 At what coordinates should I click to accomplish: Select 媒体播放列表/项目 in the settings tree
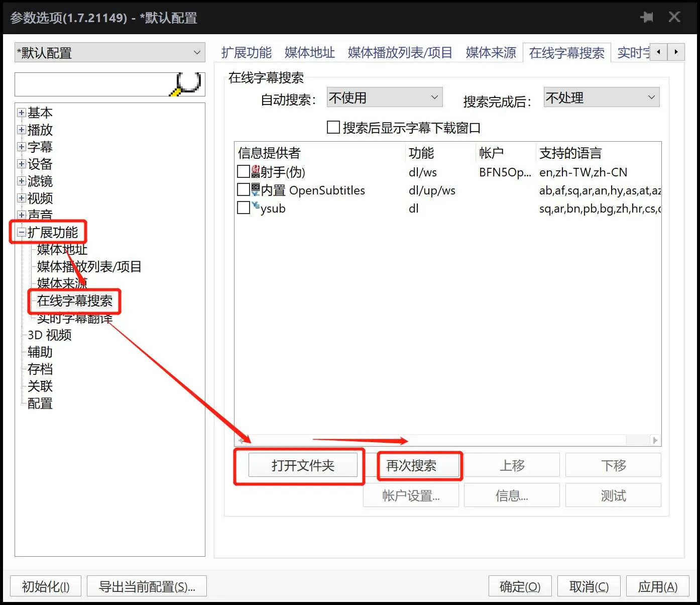(89, 266)
